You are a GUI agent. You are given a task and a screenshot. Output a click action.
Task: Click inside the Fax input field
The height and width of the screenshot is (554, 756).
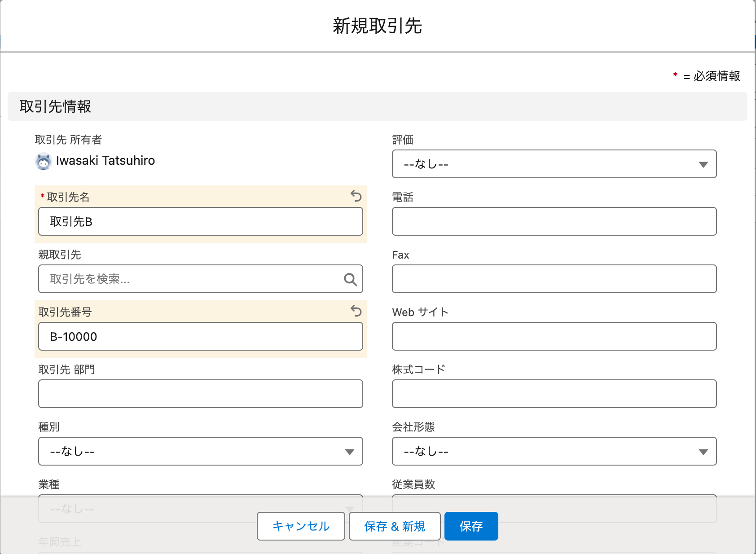point(554,279)
